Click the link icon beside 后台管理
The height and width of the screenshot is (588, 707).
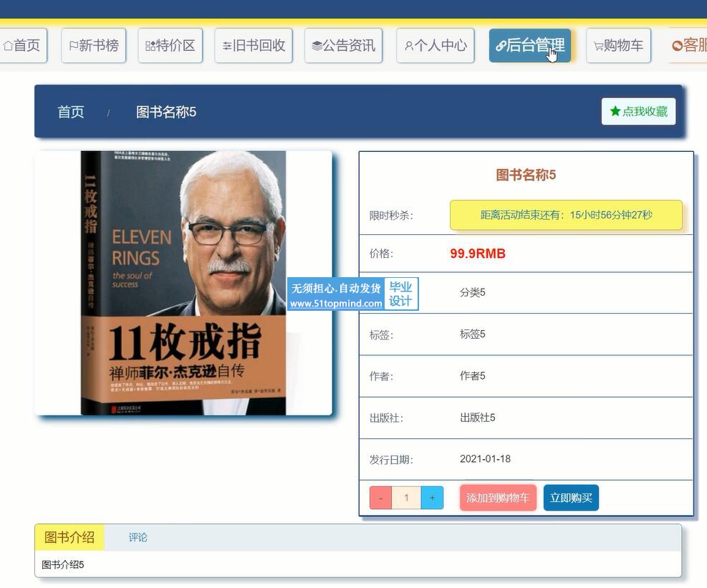tap(501, 46)
